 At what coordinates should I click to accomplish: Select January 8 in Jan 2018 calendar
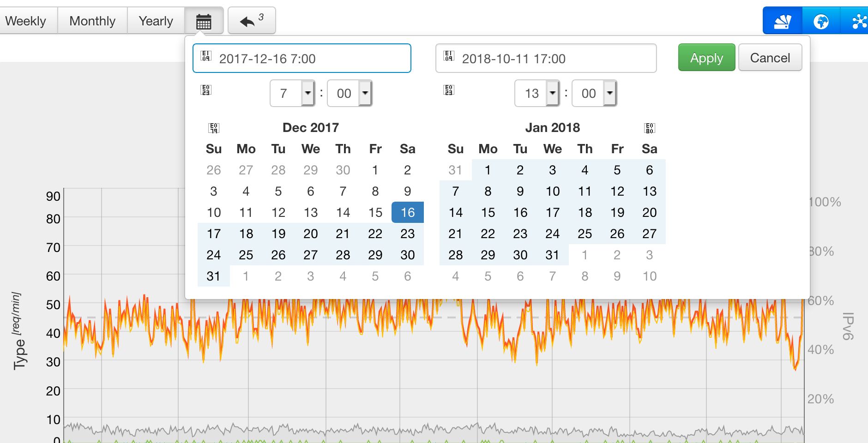[488, 191]
